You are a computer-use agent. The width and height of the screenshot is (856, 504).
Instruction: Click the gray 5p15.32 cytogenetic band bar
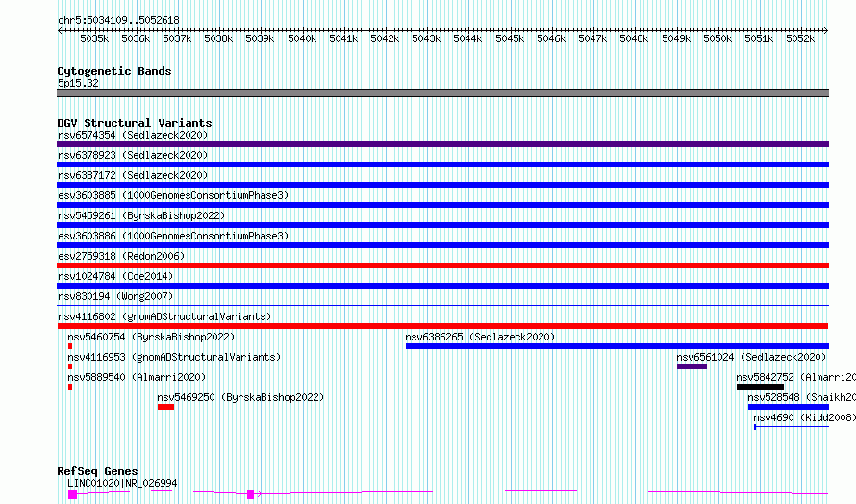click(442, 93)
